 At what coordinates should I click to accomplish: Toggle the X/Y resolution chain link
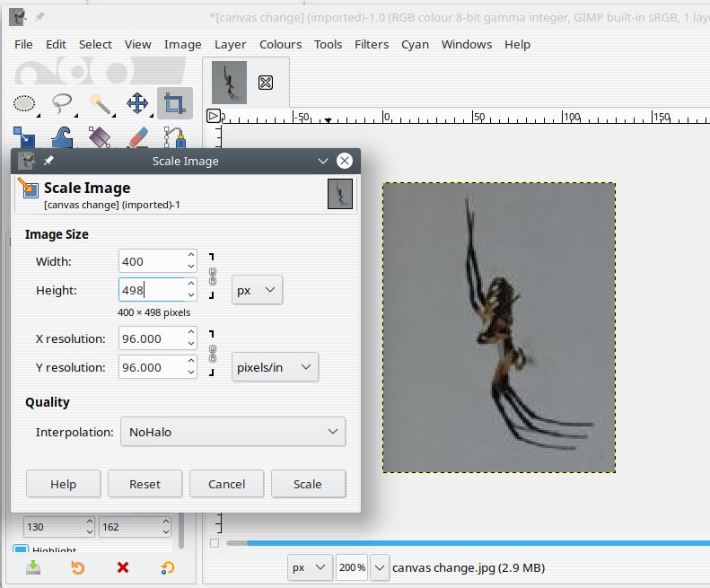[x=213, y=353]
